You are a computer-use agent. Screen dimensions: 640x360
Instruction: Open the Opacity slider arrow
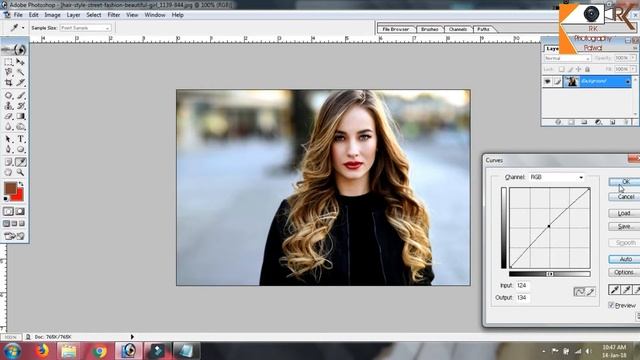633,58
